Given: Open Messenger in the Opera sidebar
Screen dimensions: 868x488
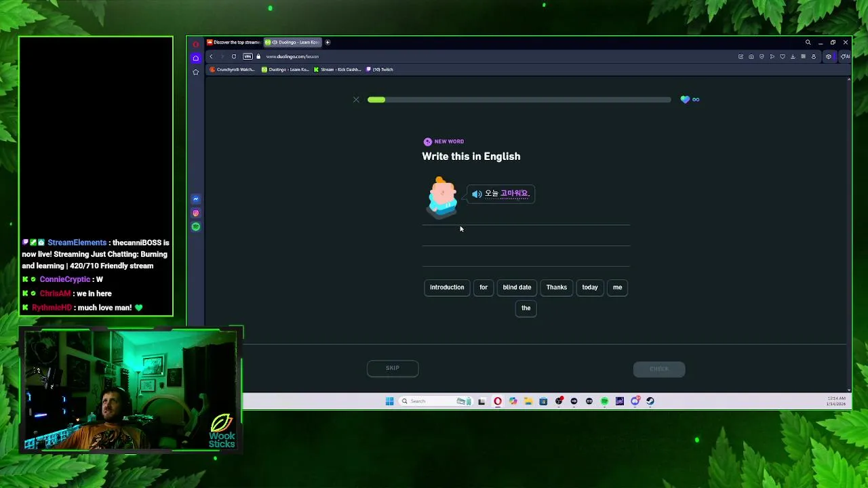Looking at the screenshot, I should (196, 199).
